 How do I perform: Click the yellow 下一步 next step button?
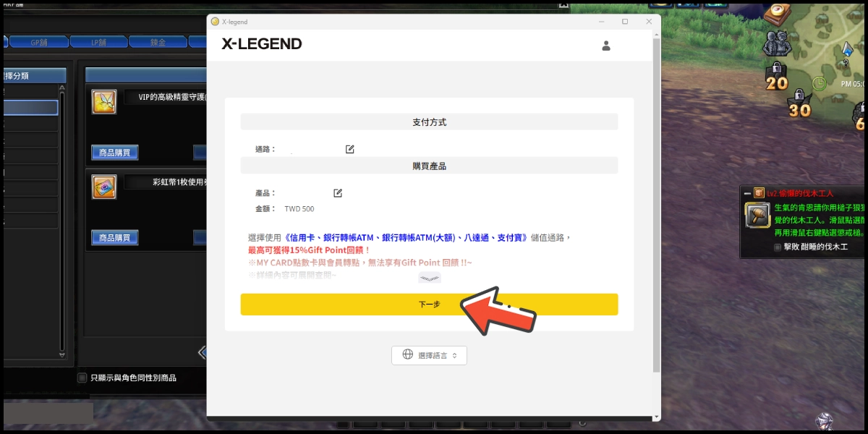[x=429, y=305]
